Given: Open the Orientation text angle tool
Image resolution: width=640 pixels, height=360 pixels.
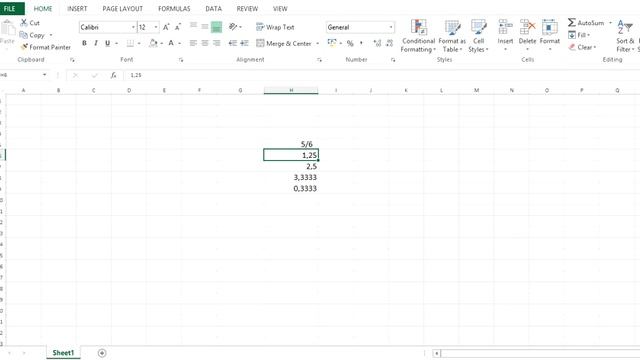Looking at the screenshot, I should click(233, 27).
